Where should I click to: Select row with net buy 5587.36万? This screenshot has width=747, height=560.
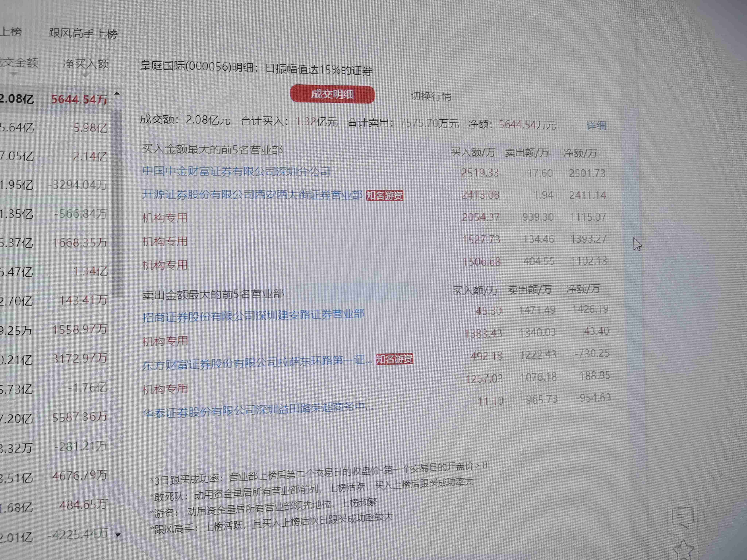(x=56, y=417)
